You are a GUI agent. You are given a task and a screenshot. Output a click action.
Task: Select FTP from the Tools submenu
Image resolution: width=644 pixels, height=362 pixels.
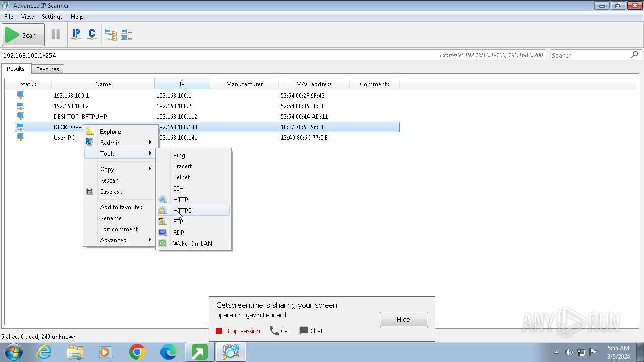[x=194, y=222]
